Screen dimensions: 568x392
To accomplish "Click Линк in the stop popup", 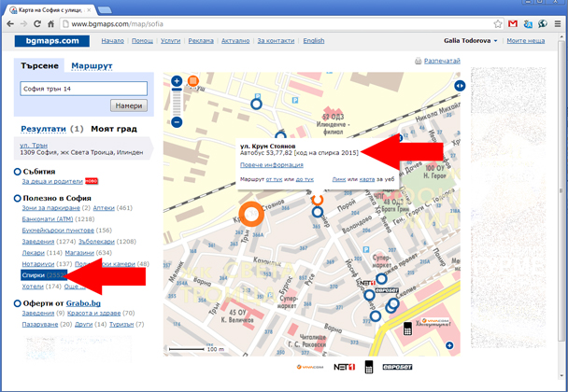I will click(339, 179).
